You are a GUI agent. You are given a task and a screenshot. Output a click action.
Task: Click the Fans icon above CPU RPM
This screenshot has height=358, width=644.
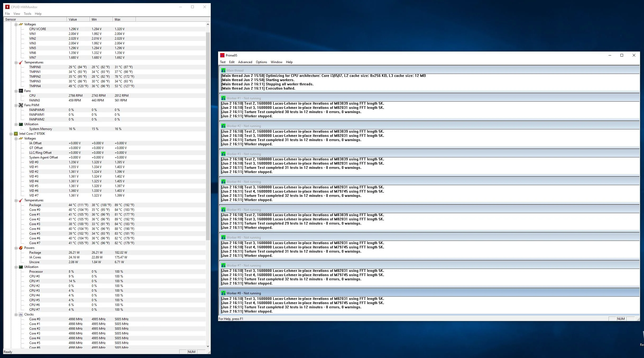[x=21, y=91]
